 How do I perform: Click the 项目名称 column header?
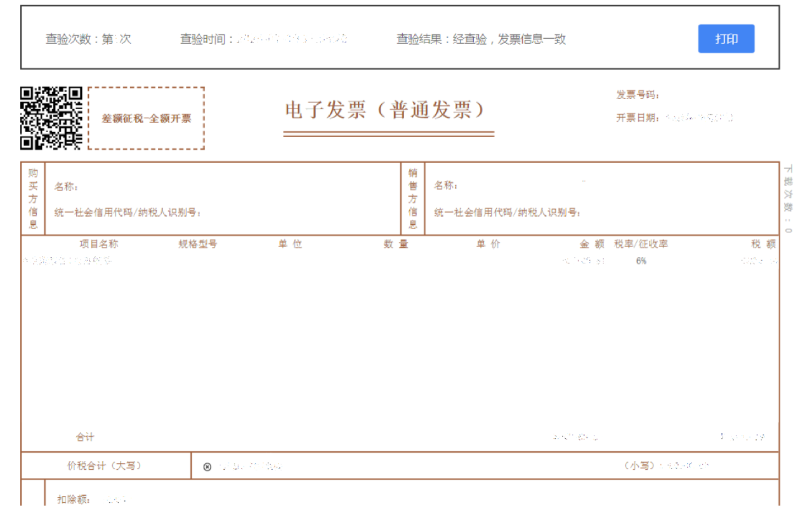(x=98, y=244)
